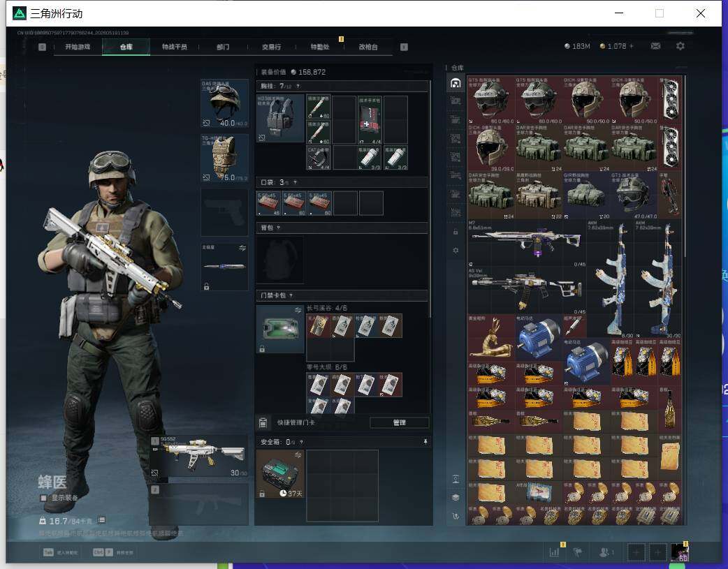The width and height of the screenshot is (728, 569).
Task: Select the melee knife slot
Action: pyautogui.click(x=224, y=267)
